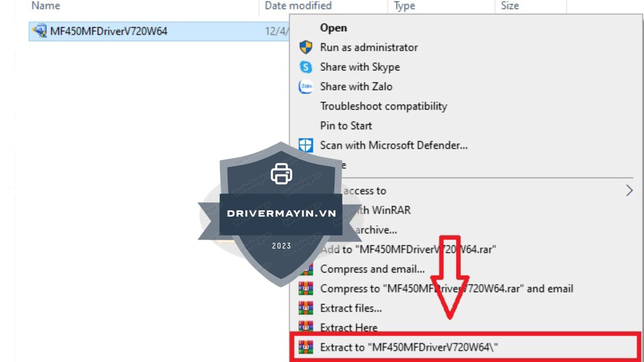The width and height of the screenshot is (644, 362).
Task: Click WinRAR icon beside Compress to rar and email
Action: pos(306,289)
